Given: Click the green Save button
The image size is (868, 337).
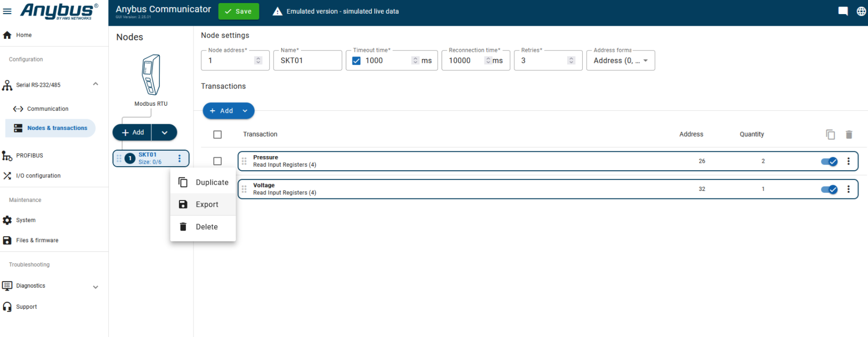Looking at the screenshot, I should pos(238,11).
